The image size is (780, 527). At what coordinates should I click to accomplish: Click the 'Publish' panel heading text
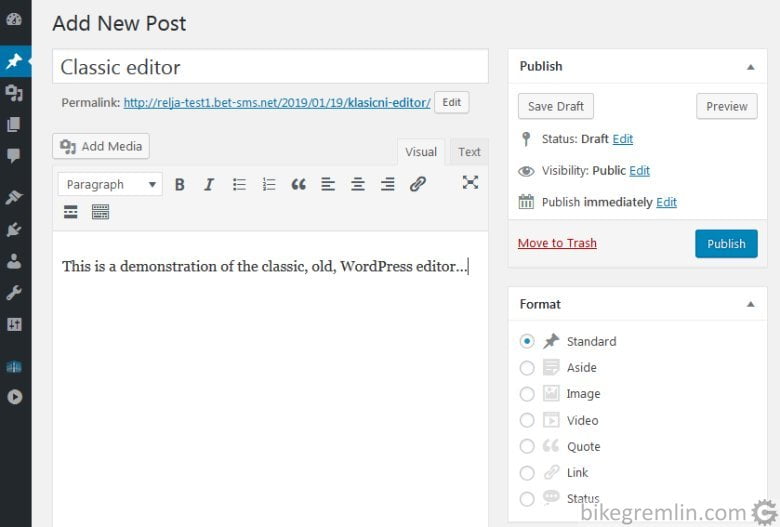(x=541, y=66)
